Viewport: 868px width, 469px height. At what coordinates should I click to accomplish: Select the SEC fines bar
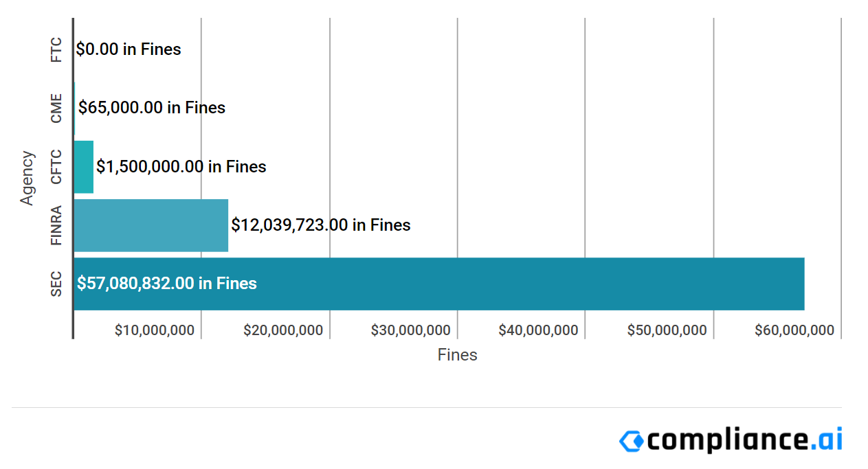[x=439, y=284]
